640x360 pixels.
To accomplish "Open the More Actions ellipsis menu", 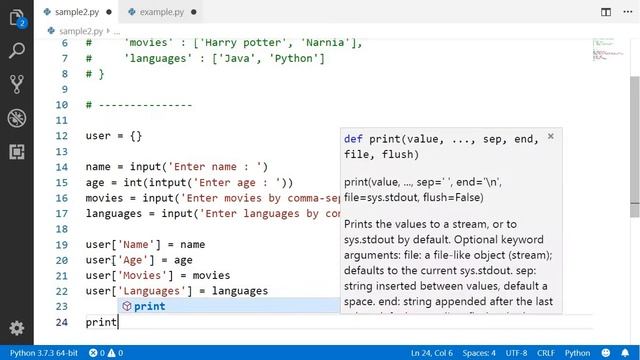I will [x=628, y=12].
